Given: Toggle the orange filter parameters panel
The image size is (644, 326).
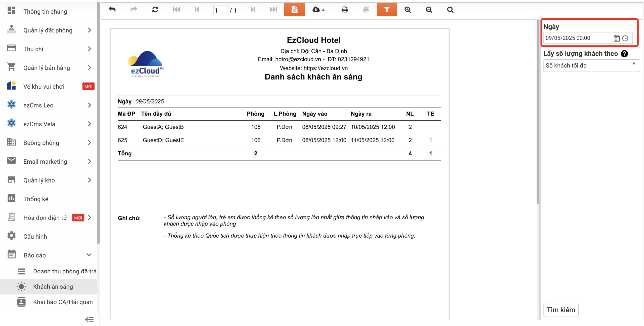Looking at the screenshot, I should 387,10.
